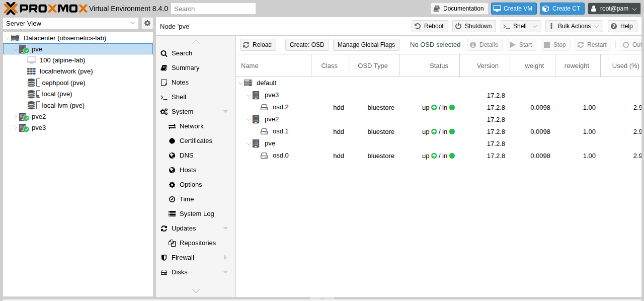The image size is (644, 301).
Task: Expand the pve2 node in the resource tree
Action: coord(15,116)
